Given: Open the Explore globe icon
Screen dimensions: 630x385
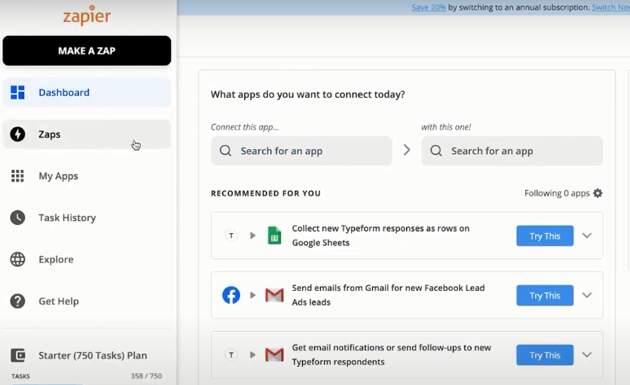Looking at the screenshot, I should [18, 259].
